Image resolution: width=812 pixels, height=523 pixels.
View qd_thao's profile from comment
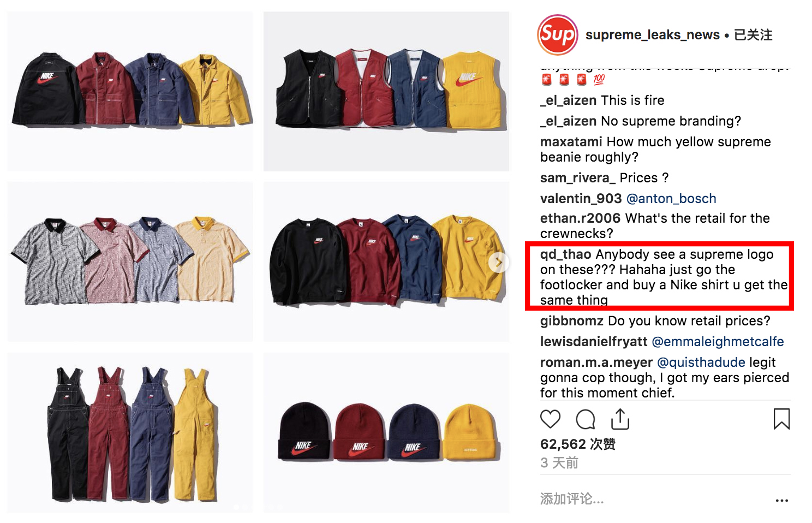pos(566,254)
